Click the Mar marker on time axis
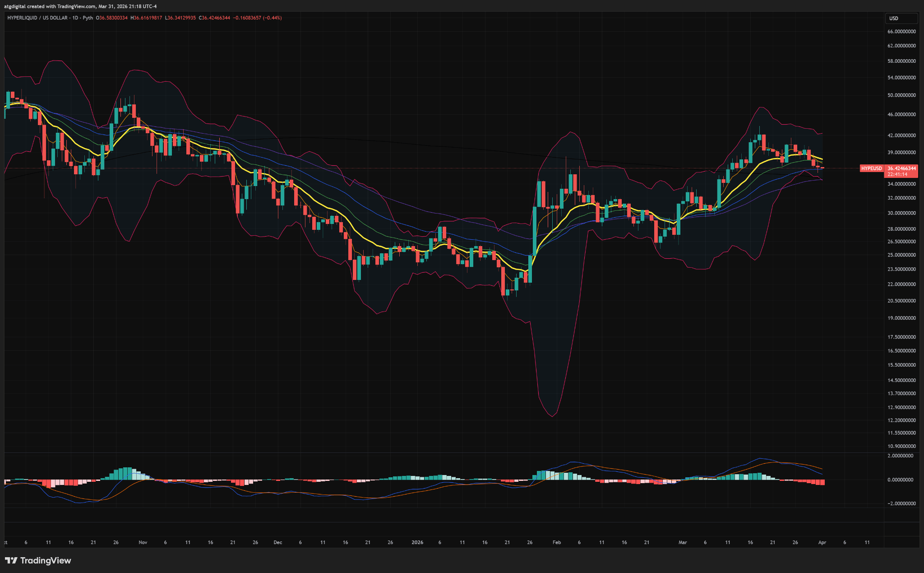 (x=682, y=542)
